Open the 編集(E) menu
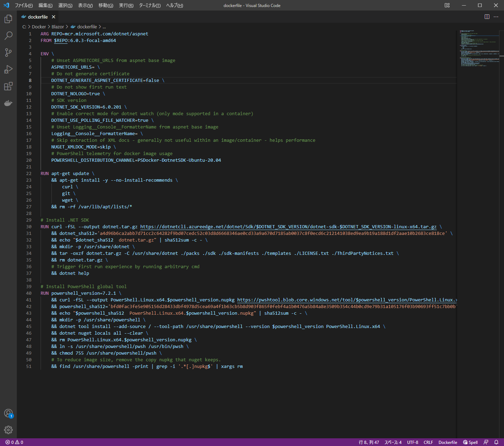This screenshot has width=504, height=446. (x=45, y=5)
